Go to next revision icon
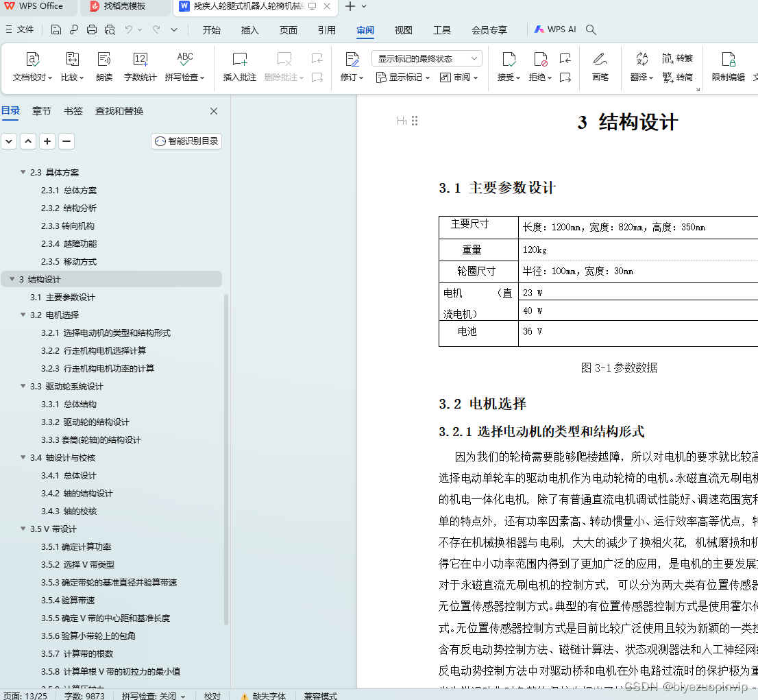 (565, 77)
